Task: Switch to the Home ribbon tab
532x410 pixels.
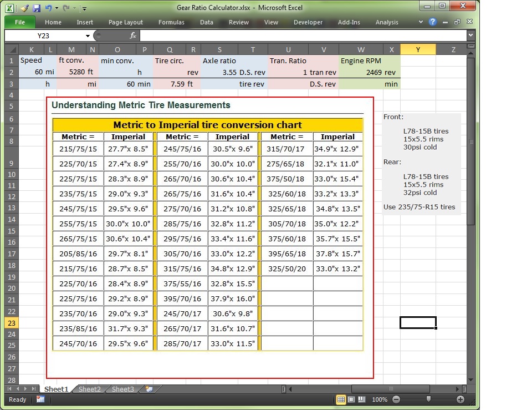Action: click(53, 22)
